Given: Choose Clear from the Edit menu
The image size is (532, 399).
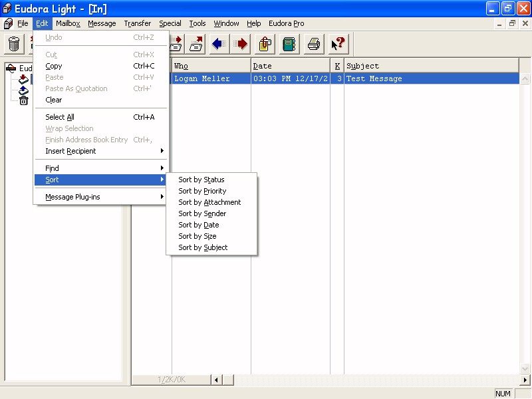Looking at the screenshot, I should [x=101, y=100].
